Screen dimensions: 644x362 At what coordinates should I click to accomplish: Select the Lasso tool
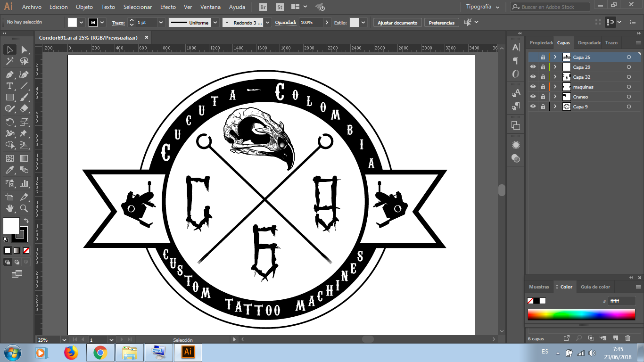point(24,61)
